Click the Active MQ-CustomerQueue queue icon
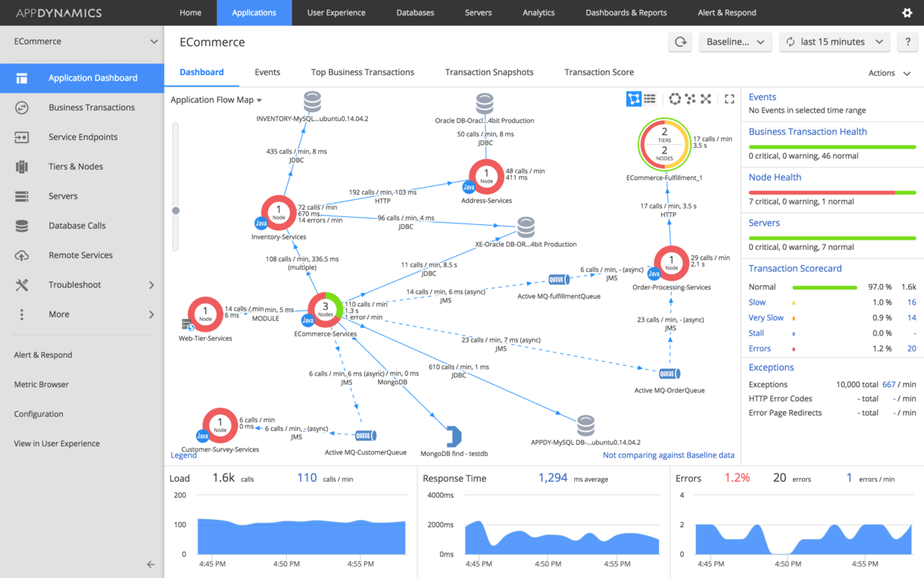This screenshot has width=924, height=578. 365,436
